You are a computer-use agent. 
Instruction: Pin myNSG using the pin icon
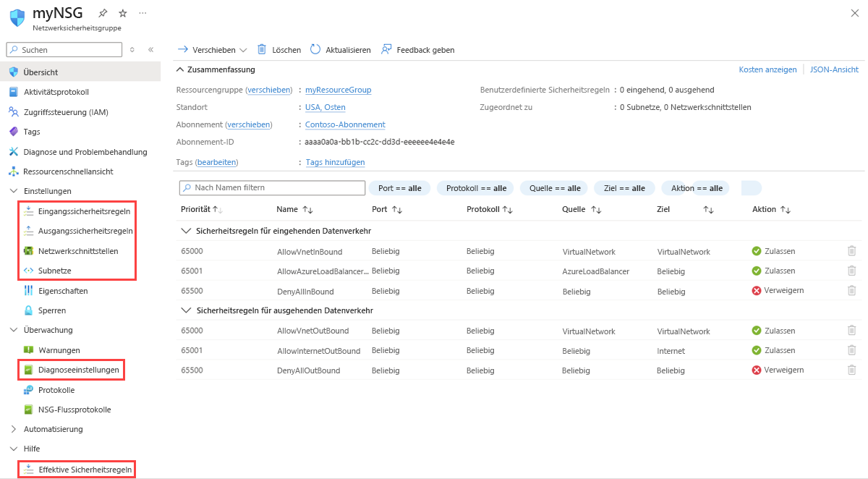click(103, 14)
